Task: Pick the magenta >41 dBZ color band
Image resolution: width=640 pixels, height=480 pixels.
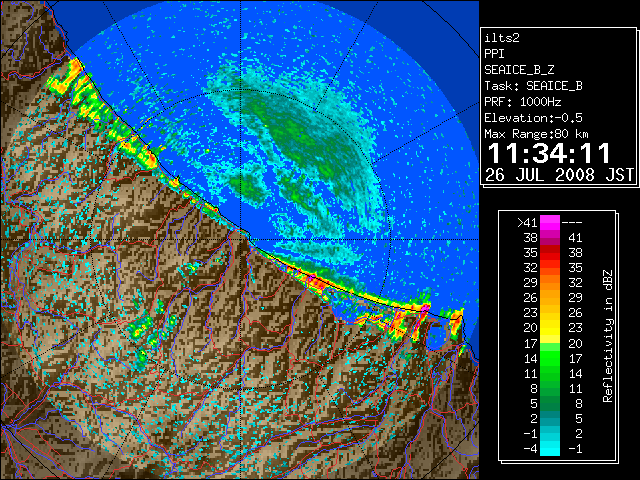Action: tap(550, 223)
